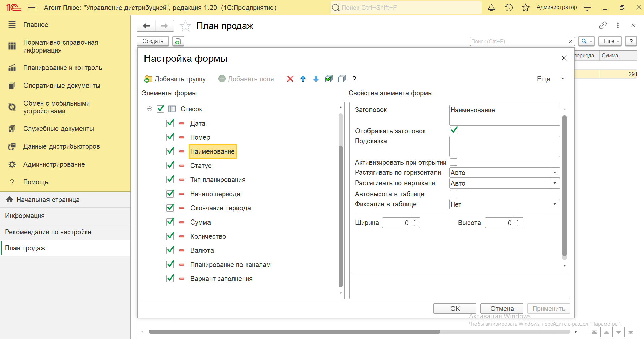Viewport: 644px width, 339px height.
Task: Open Планирование и контроль section
Action: coord(63,68)
